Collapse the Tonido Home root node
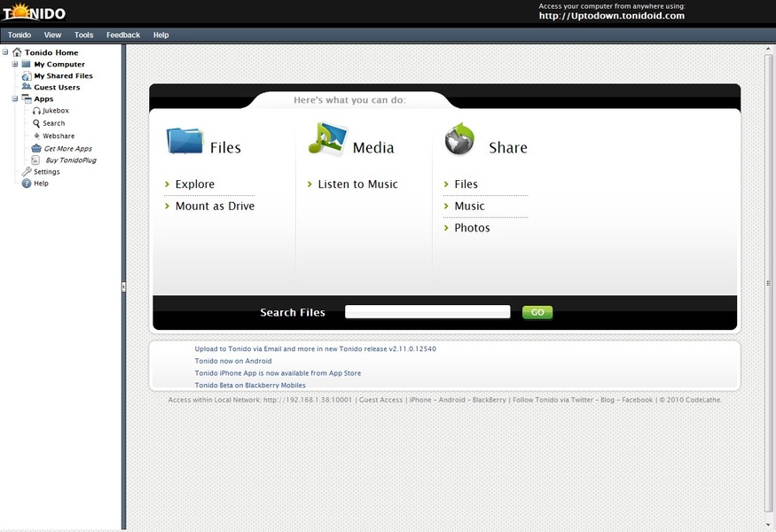 6,52
